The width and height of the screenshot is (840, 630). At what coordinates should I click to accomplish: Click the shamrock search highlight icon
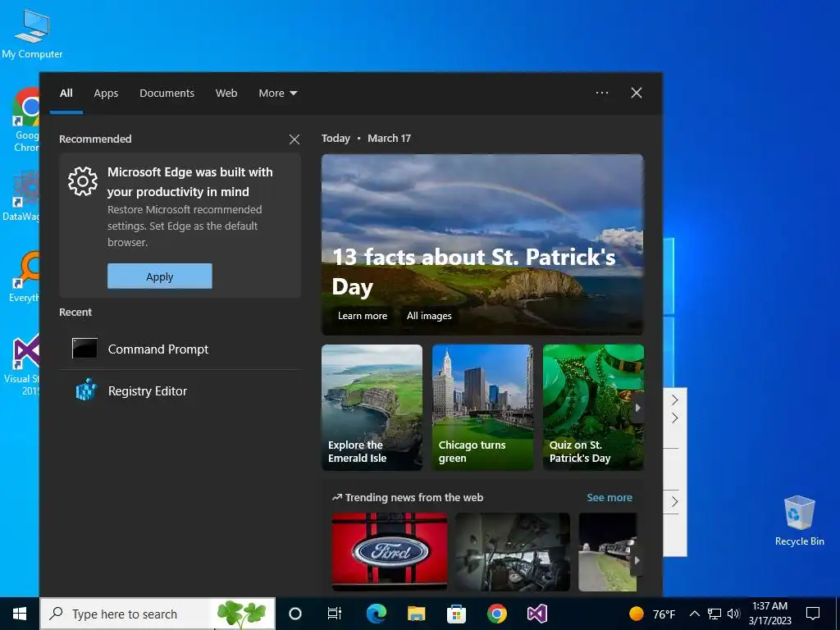coord(242,614)
